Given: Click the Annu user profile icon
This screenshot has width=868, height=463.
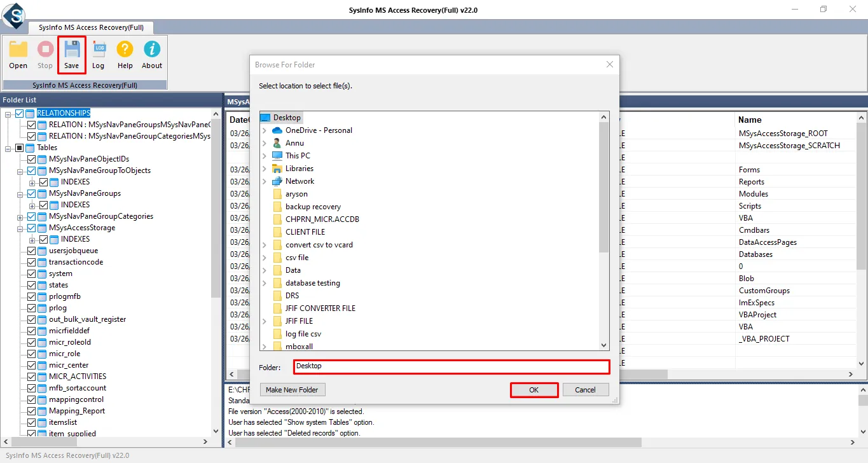Looking at the screenshot, I should click(x=277, y=143).
